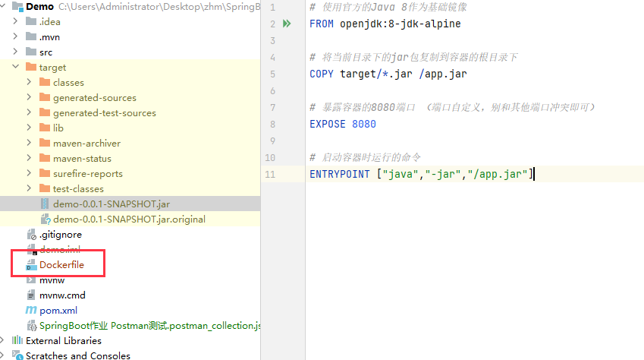Select the Scratches and Consoles node
Image resolution: width=644 pixels, height=360 pixels.
pos(78,355)
